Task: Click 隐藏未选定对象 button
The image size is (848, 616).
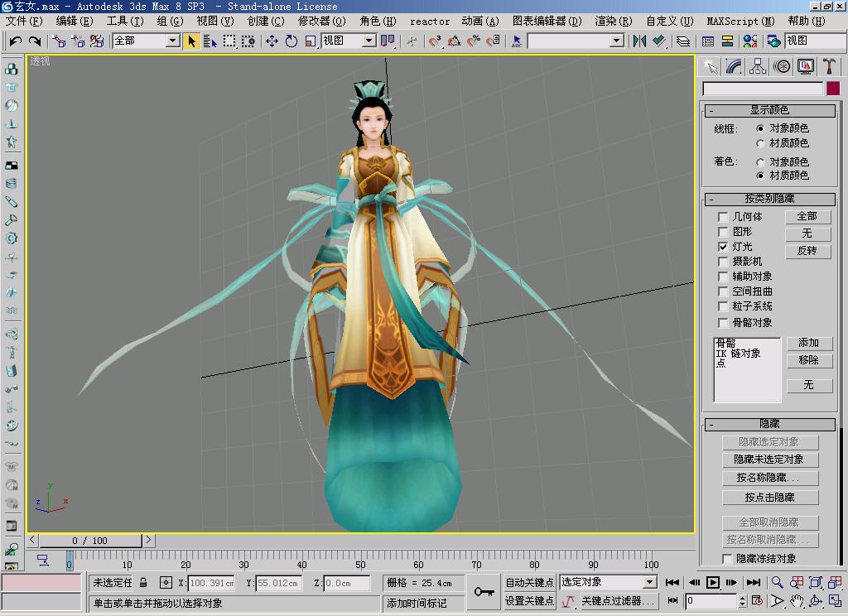Action: tap(769, 460)
